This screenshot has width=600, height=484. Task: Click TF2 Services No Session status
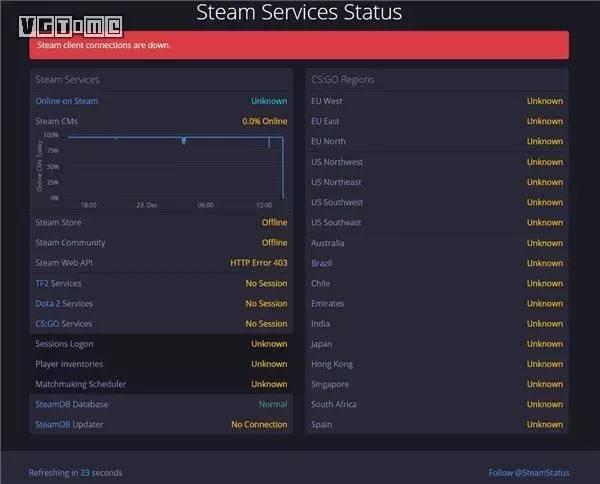coord(266,284)
